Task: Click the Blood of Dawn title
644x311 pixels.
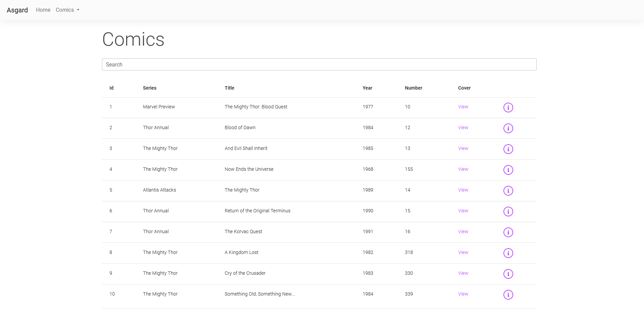Action: pyautogui.click(x=240, y=127)
